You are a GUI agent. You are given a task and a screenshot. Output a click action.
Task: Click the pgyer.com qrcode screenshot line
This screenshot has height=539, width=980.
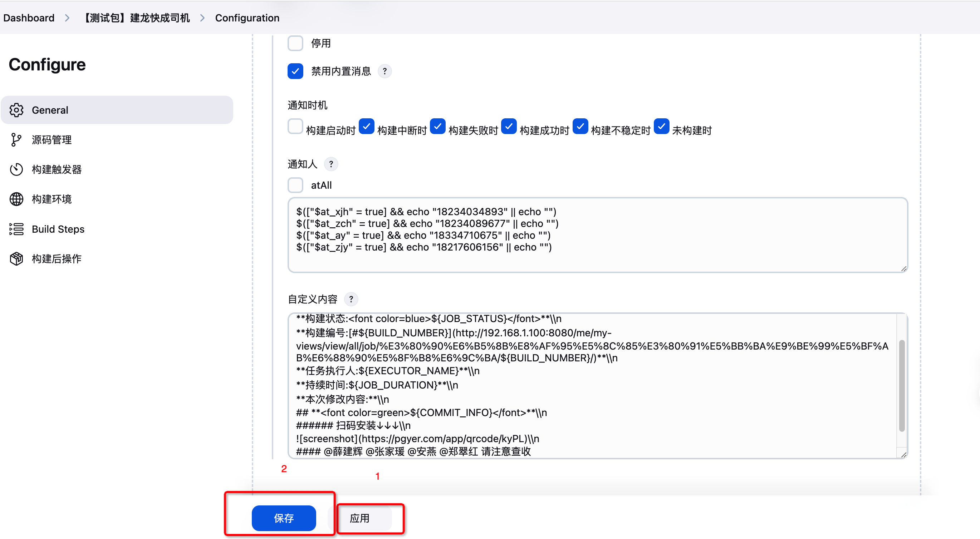click(417, 439)
